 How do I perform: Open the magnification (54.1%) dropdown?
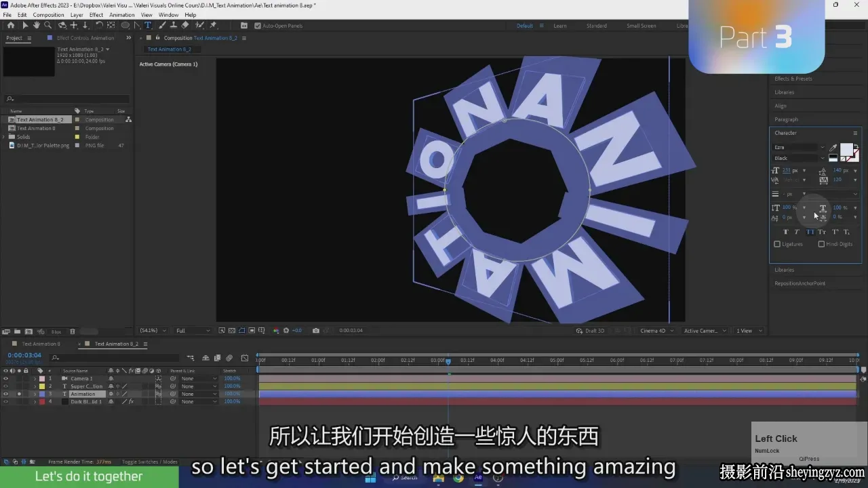152,331
